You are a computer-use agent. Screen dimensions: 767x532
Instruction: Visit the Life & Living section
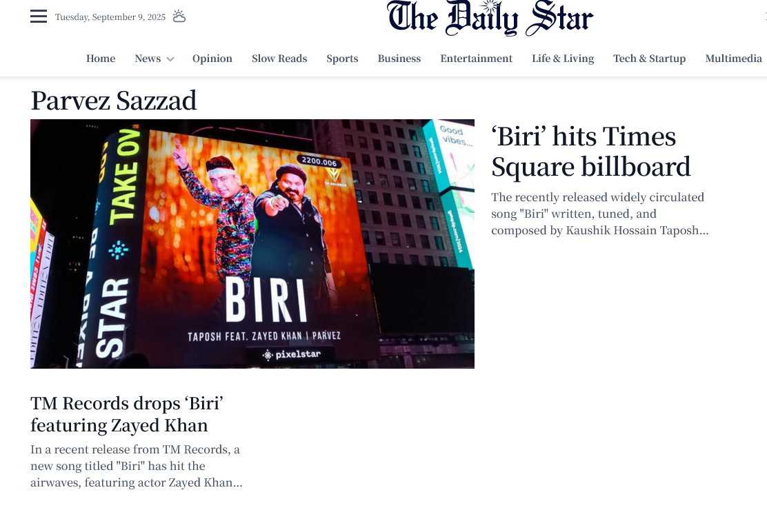click(563, 59)
